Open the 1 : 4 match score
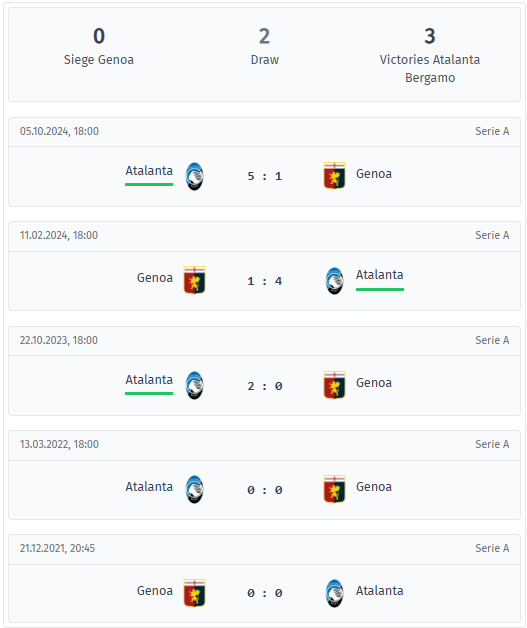This screenshot has width=527, height=628. point(265,281)
